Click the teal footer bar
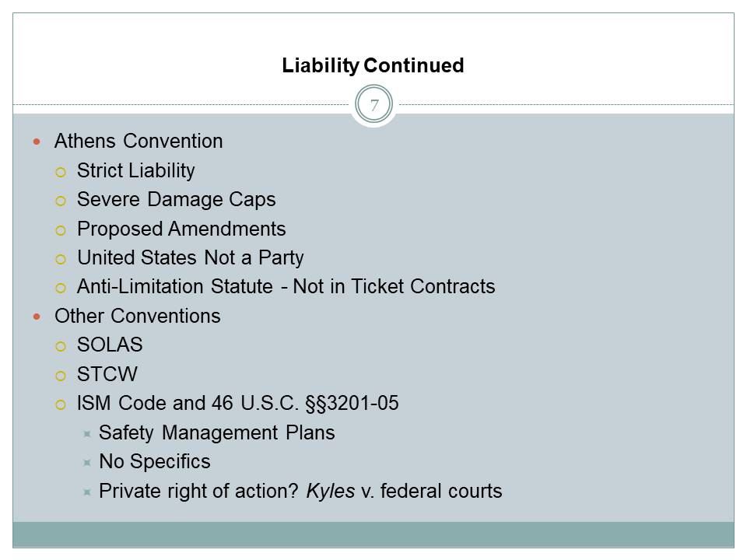This screenshot has width=747, height=560. [x=373, y=534]
